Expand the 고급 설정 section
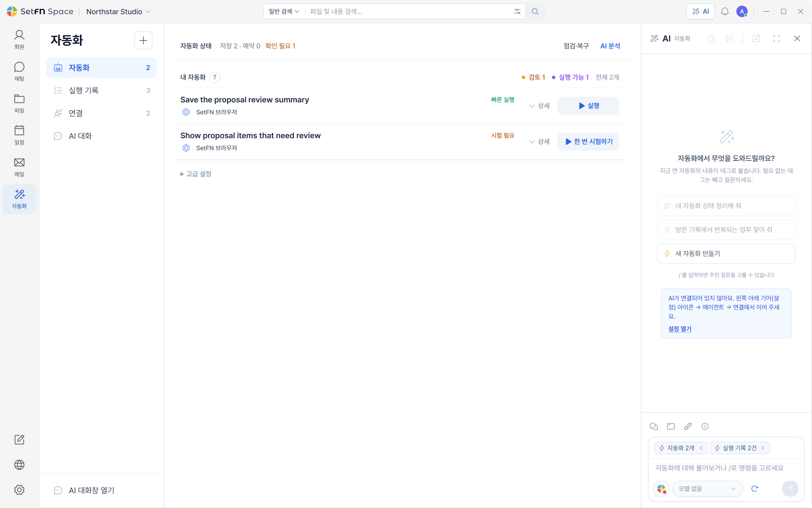812x508 pixels. click(x=196, y=174)
